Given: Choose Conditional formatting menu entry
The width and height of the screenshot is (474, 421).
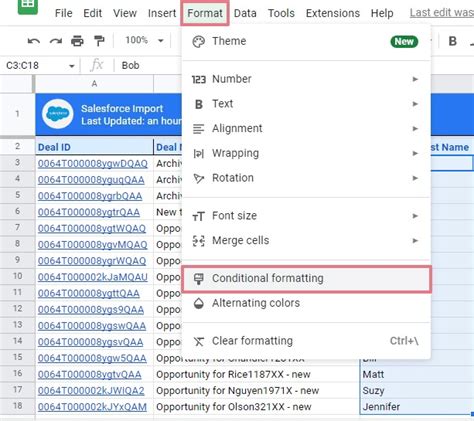Looking at the screenshot, I should pyautogui.click(x=307, y=279).
